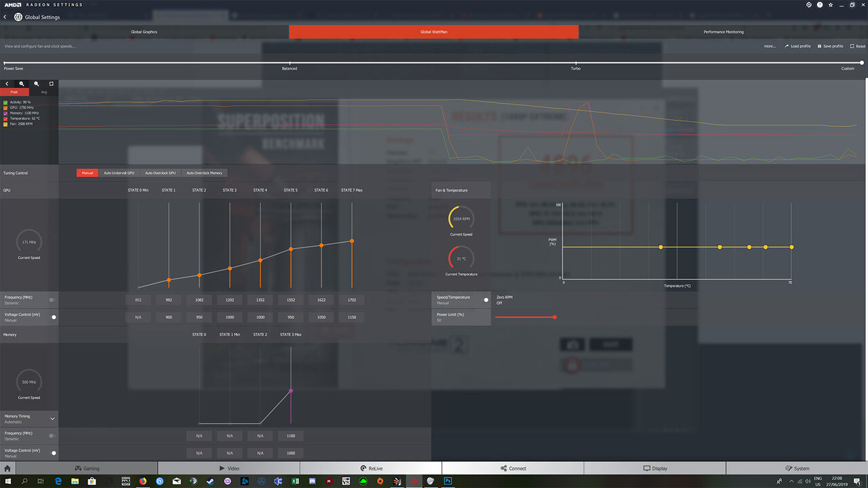Image resolution: width=868 pixels, height=488 pixels.
Task: Toggle GPU Frequency (MHz) Dynamic switch
Action: 52,300
